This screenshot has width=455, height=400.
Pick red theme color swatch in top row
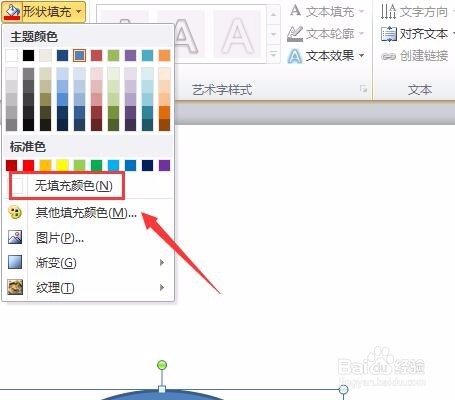(x=96, y=55)
